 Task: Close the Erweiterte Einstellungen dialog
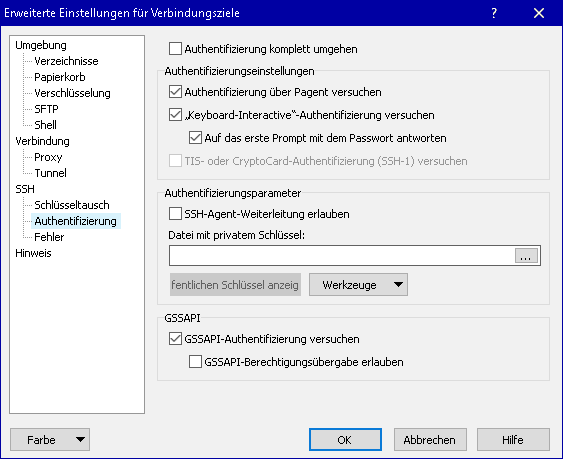coord(539,13)
